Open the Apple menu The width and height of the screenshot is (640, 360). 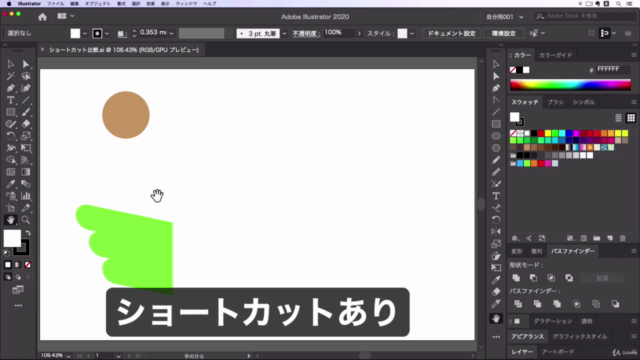coord(9,4)
